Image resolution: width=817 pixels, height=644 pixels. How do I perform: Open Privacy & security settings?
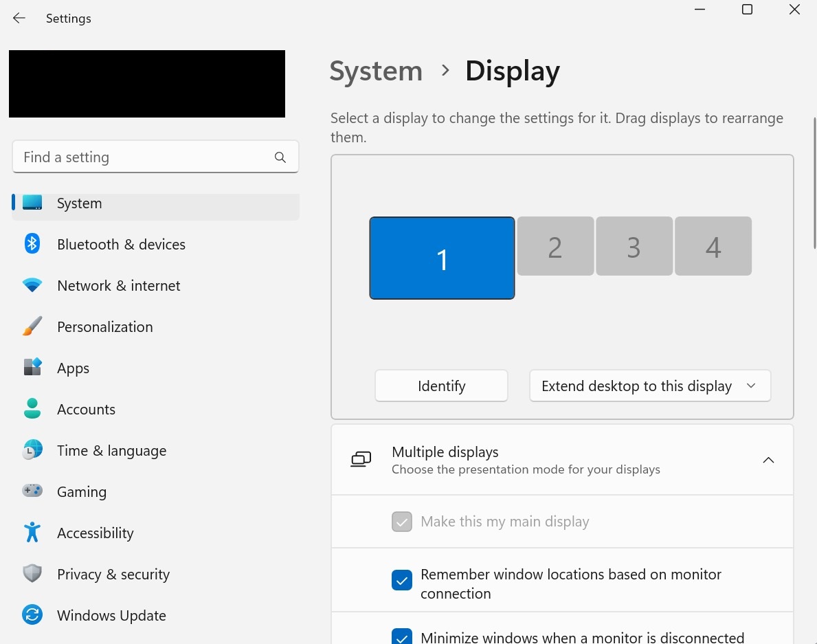pos(113,575)
